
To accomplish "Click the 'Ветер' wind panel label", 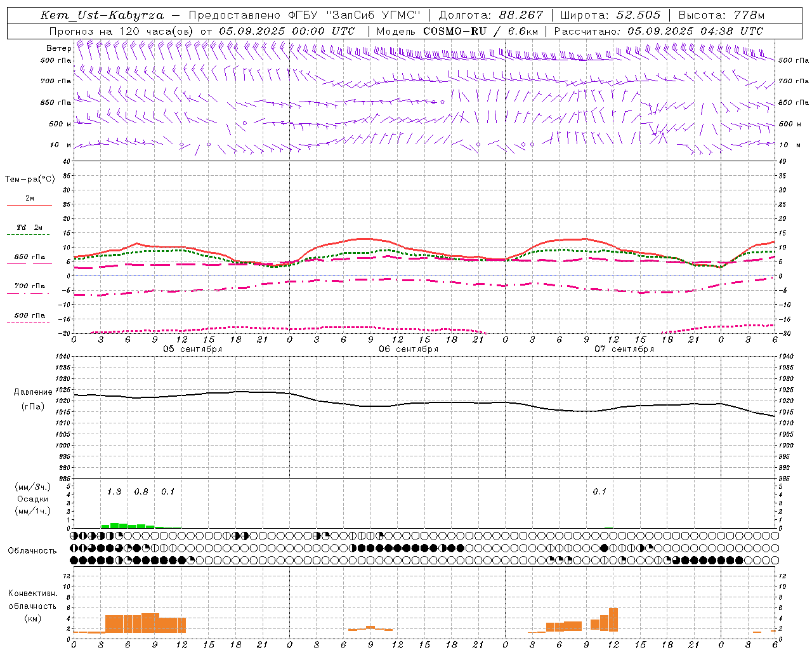I will (x=59, y=48).
